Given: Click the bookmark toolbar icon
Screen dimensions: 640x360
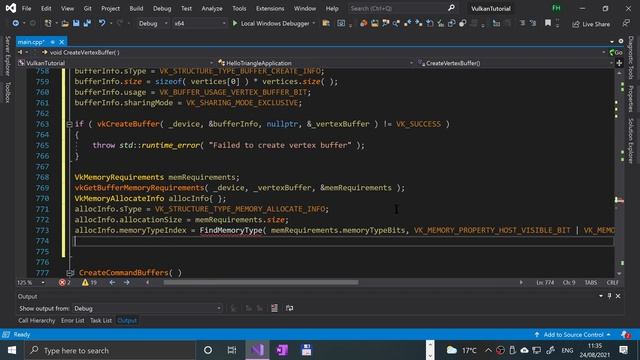Looking at the screenshot, I should pyautogui.click(x=548, y=23).
